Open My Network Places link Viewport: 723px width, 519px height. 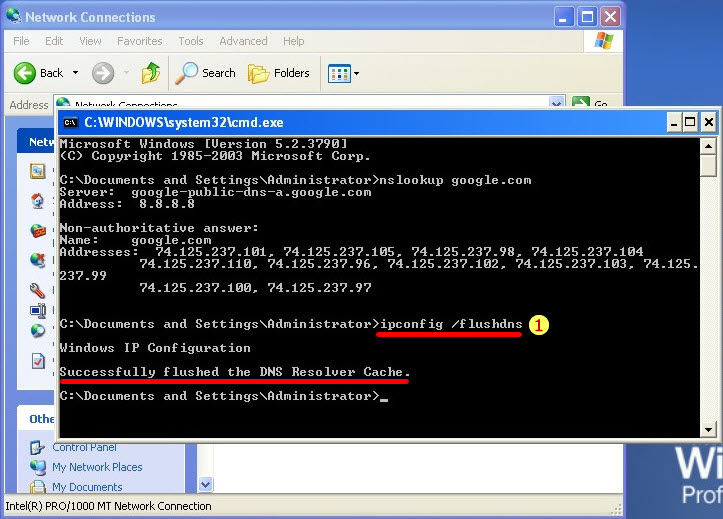click(x=97, y=467)
